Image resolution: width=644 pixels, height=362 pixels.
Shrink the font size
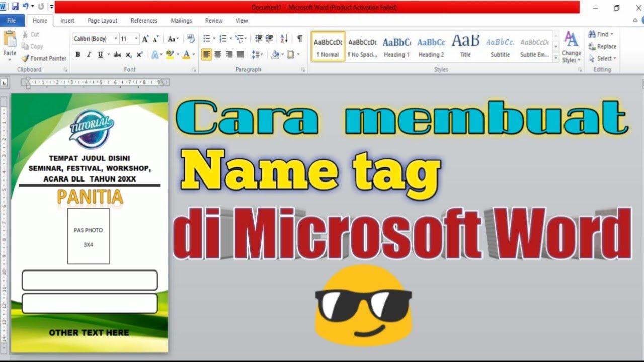point(156,39)
